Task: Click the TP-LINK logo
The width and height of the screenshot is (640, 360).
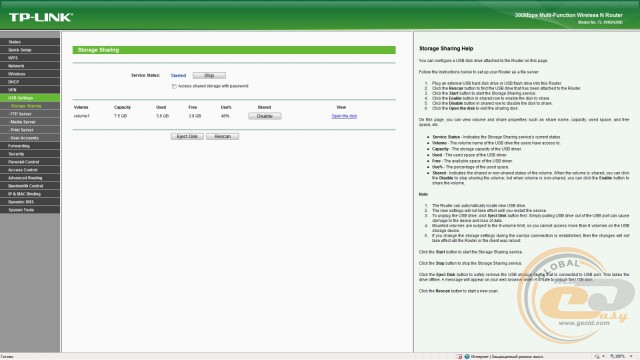Action: pos(41,17)
